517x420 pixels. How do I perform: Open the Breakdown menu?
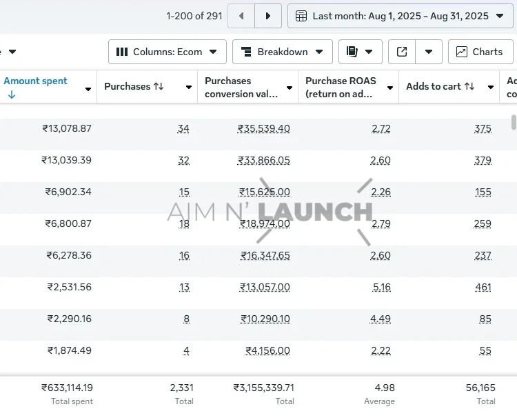coord(282,52)
